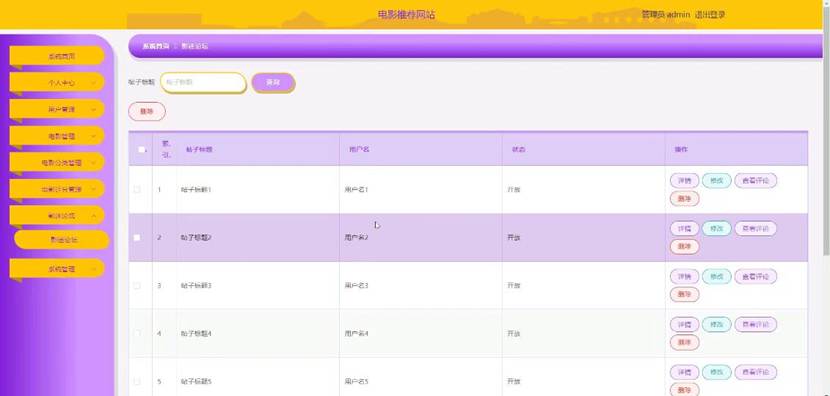This screenshot has height=396, width=830.
Task: Click the purple 查询 search button
Action: (x=273, y=83)
